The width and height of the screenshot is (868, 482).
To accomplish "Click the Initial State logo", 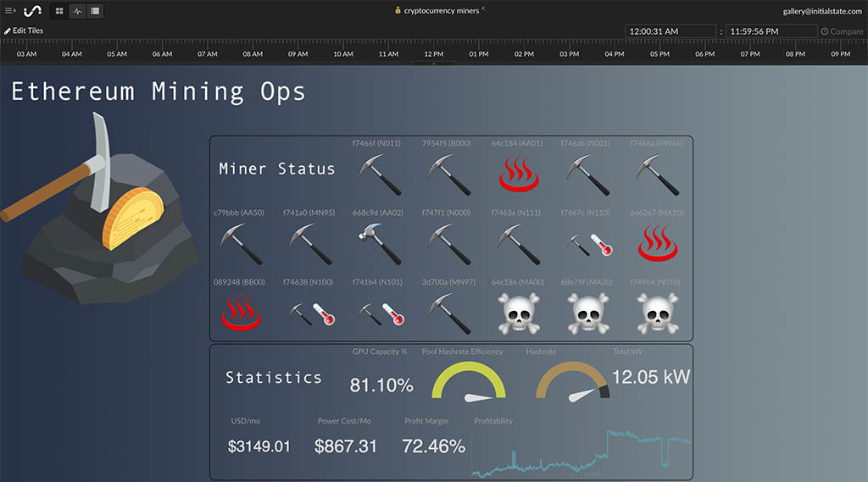I will point(32,11).
